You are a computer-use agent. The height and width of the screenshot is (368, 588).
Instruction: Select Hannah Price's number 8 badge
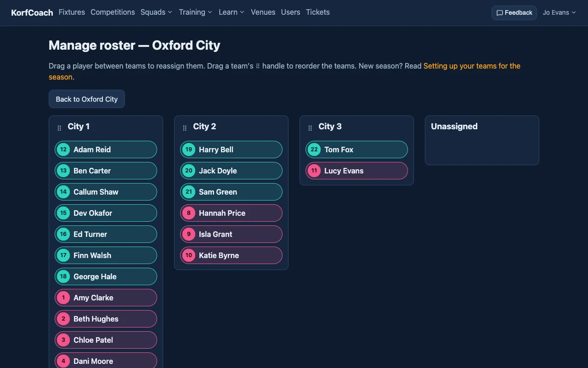point(189,213)
